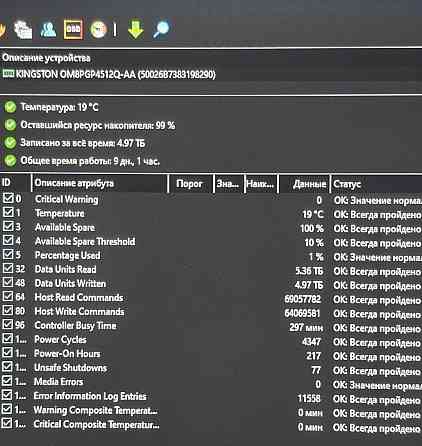422x446 pixels.
Task: Click the report documents toolbar icon
Action: click(x=23, y=29)
